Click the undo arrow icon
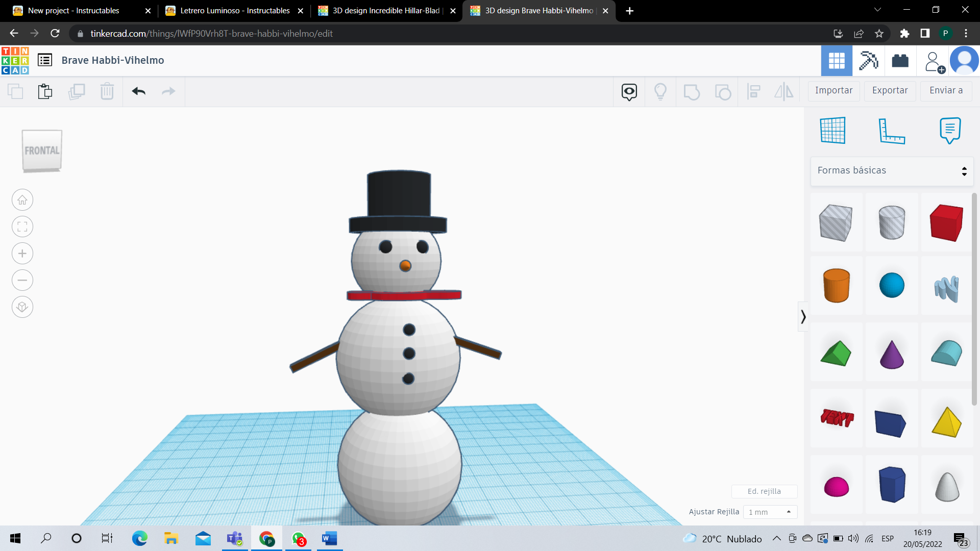The image size is (980, 551). (138, 91)
